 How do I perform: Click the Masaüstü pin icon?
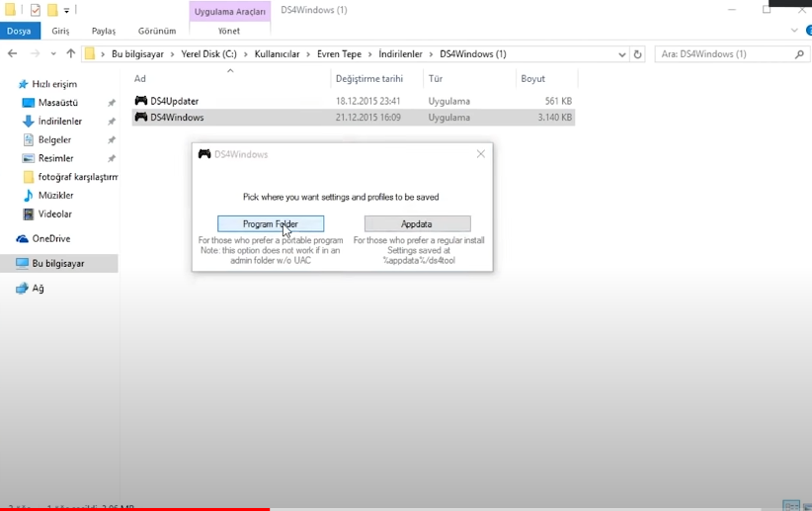(x=112, y=103)
